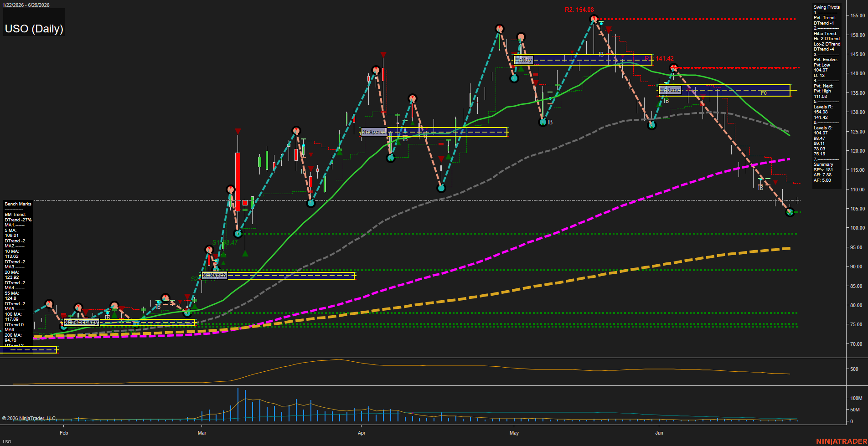868x446 pixels.
Task: Click the Pvt. Trend: line in Swing Pivots
Action: (x=824, y=18)
